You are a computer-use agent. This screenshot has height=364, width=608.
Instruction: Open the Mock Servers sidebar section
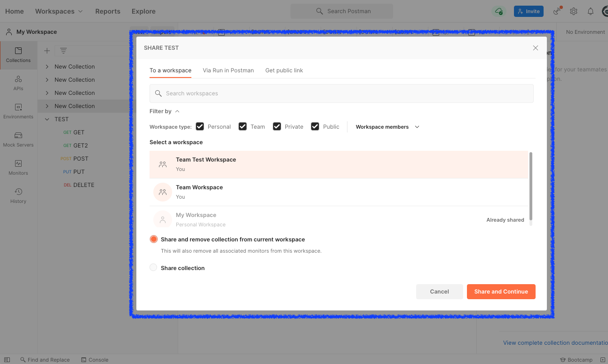pos(18,139)
